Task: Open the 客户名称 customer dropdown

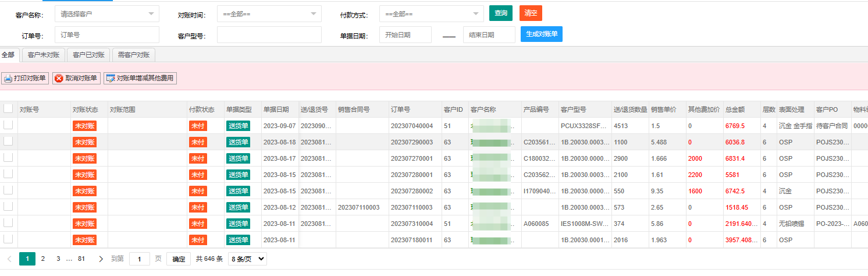Action: tap(106, 13)
